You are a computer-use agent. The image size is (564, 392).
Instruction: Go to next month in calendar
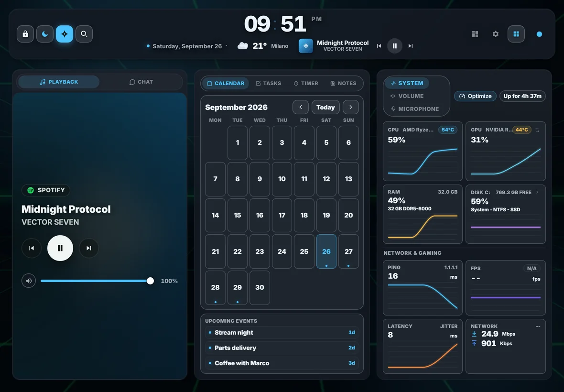(x=351, y=107)
